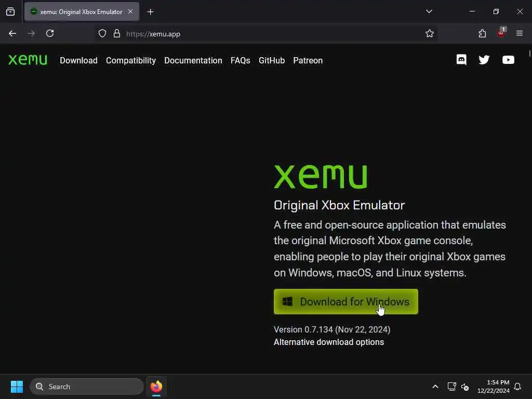Open the Windows Start menu
The height and width of the screenshot is (399, 532).
[x=17, y=387]
